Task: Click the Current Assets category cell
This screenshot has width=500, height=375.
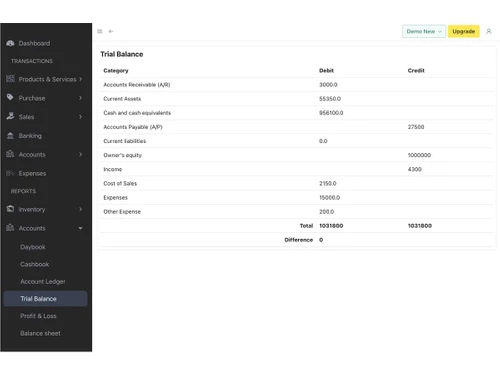Action: coord(122,99)
